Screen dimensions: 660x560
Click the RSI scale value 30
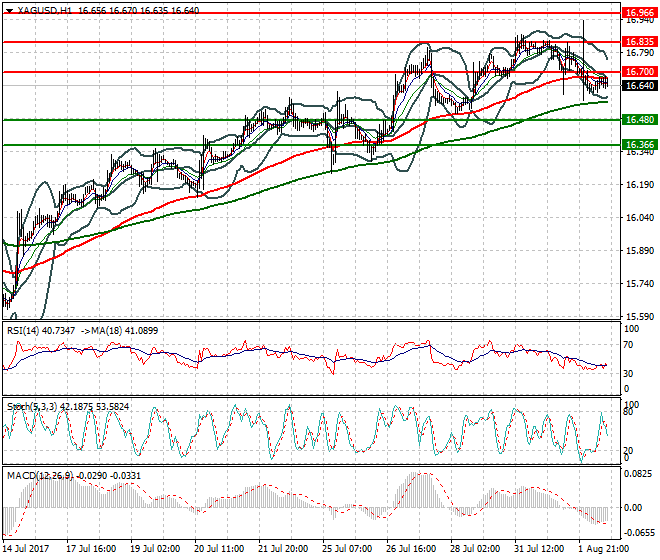tap(628, 373)
